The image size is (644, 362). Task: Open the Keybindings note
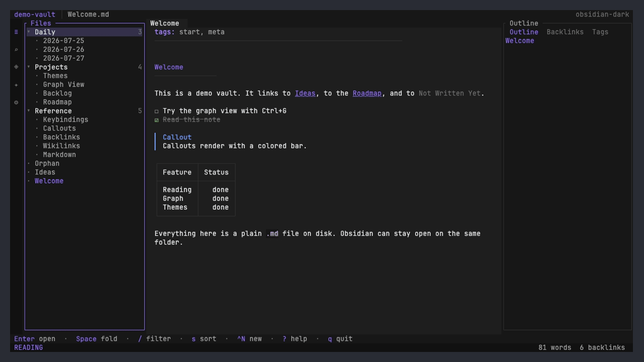point(65,120)
